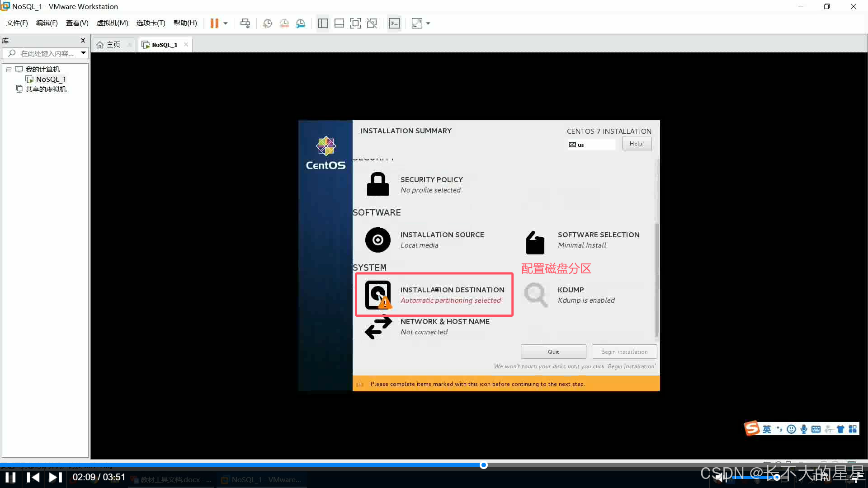This screenshot has height=488, width=868.
Task: Click the Quit button
Action: [x=553, y=352]
